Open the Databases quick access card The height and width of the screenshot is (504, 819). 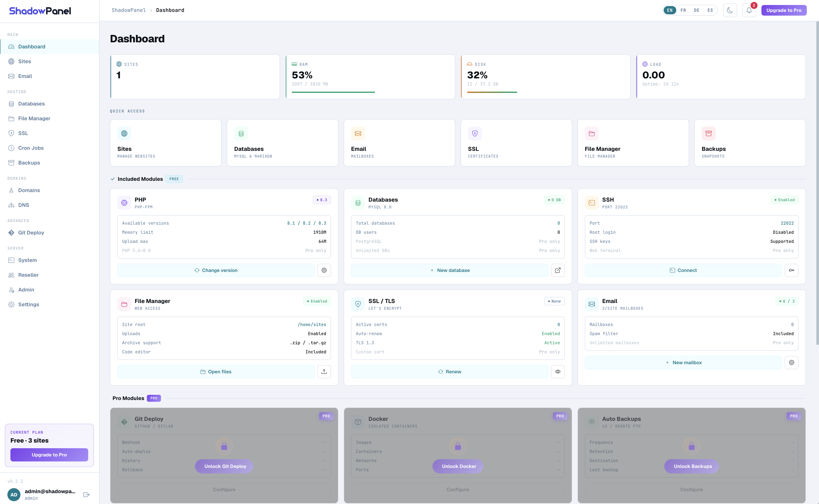pos(283,143)
